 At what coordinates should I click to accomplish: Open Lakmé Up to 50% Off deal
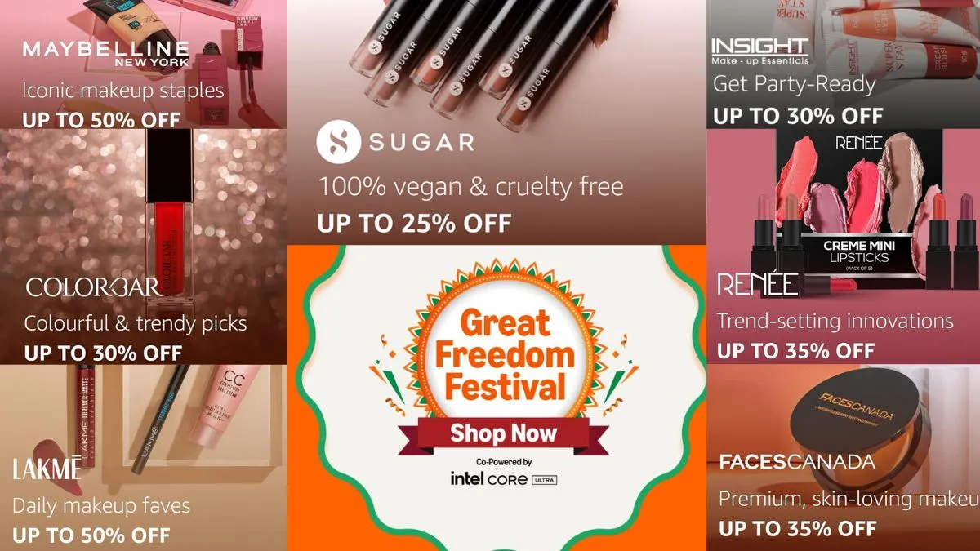[91, 535]
